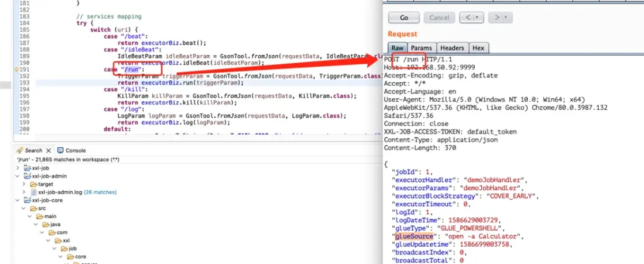Viewport: 644px width, 264px height.
Task: Switch to the Hex request tab
Action: tap(478, 48)
